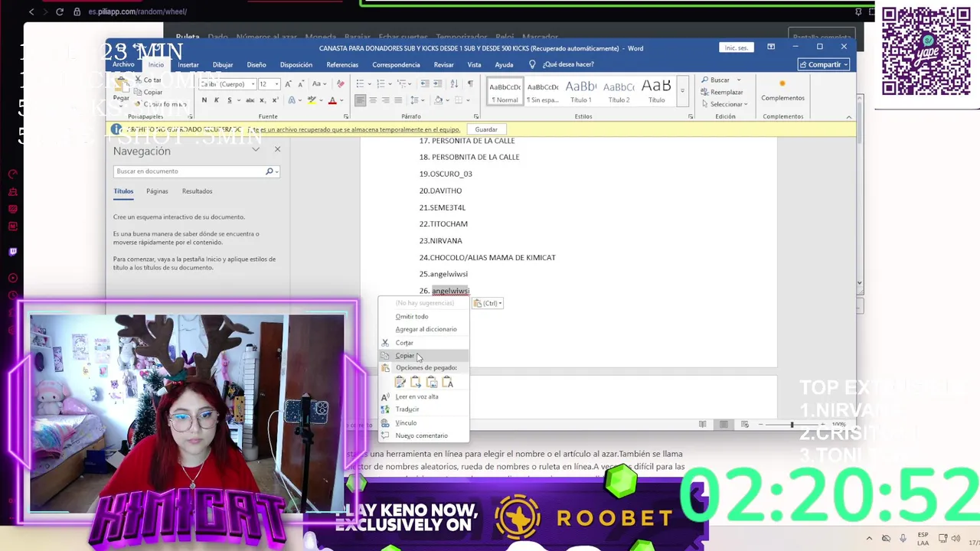Apply italic with the K button
The height and width of the screenshot is (551, 980).
click(217, 100)
